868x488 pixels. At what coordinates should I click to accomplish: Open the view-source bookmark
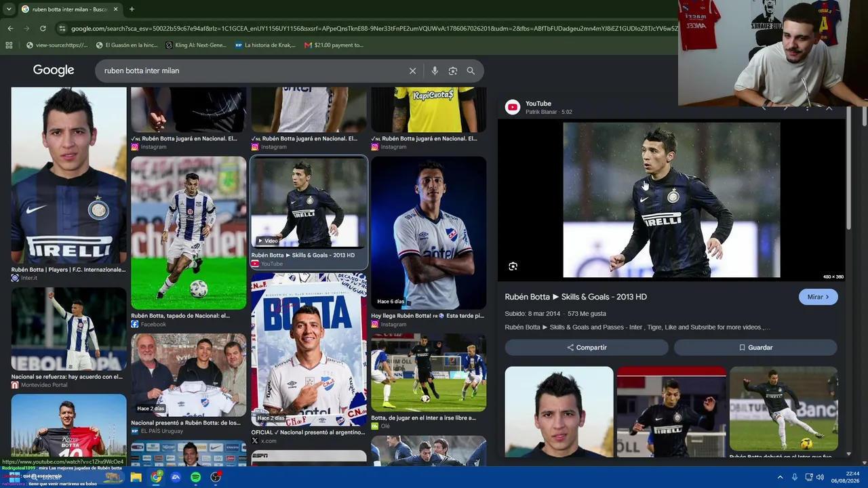(x=57, y=45)
